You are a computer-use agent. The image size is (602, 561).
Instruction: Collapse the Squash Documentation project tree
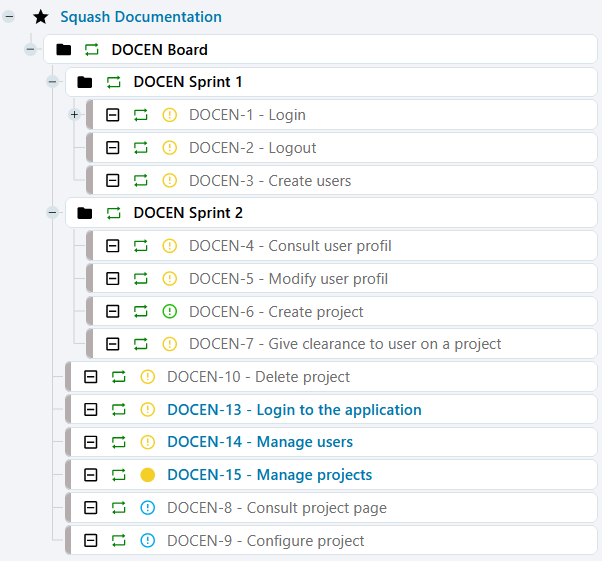[x=9, y=17]
